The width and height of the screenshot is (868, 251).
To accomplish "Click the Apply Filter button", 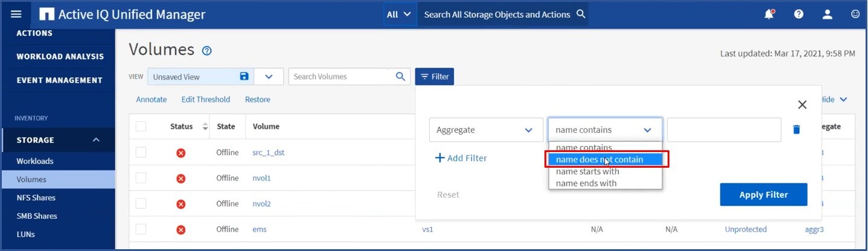I will pos(763,194).
